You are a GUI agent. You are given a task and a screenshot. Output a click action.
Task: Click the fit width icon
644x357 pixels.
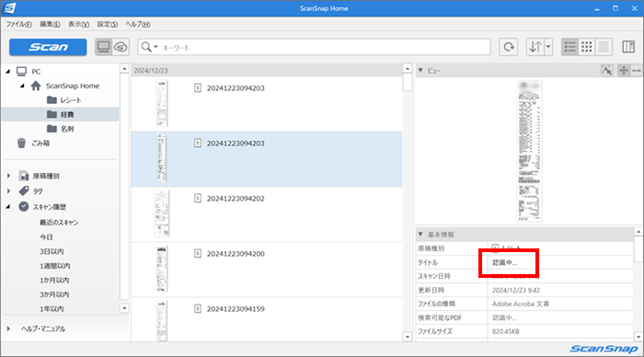[637, 70]
